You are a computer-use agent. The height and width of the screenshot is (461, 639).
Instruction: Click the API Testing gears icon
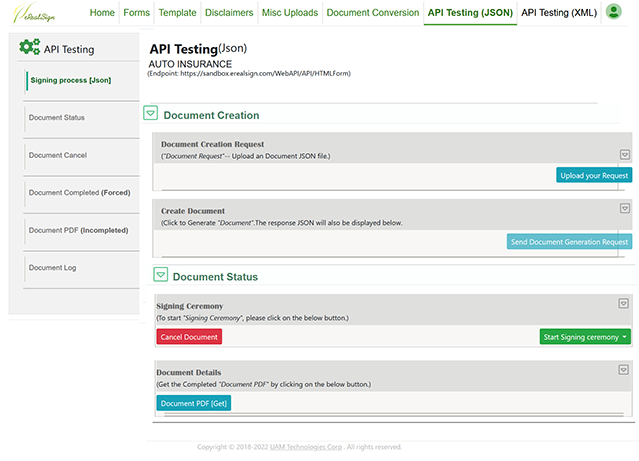pyautogui.click(x=29, y=47)
